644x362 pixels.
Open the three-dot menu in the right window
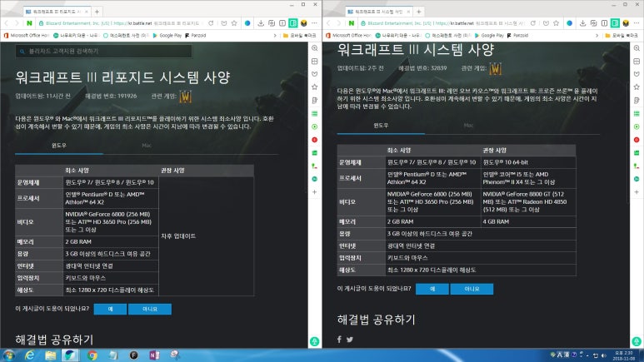637,23
